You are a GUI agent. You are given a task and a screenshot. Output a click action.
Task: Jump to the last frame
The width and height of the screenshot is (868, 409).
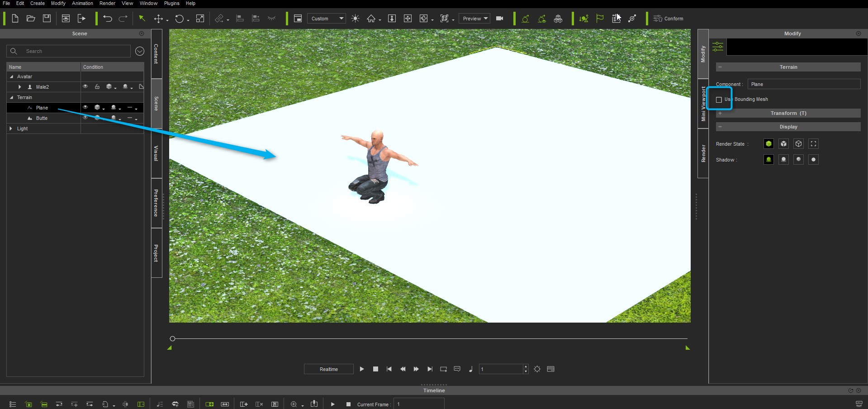pyautogui.click(x=430, y=369)
